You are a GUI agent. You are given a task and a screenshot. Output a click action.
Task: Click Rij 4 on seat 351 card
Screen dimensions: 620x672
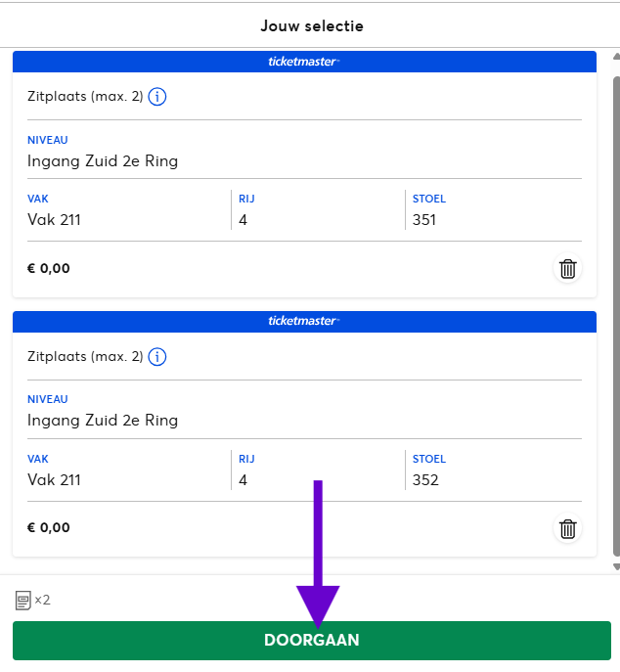[x=244, y=220]
